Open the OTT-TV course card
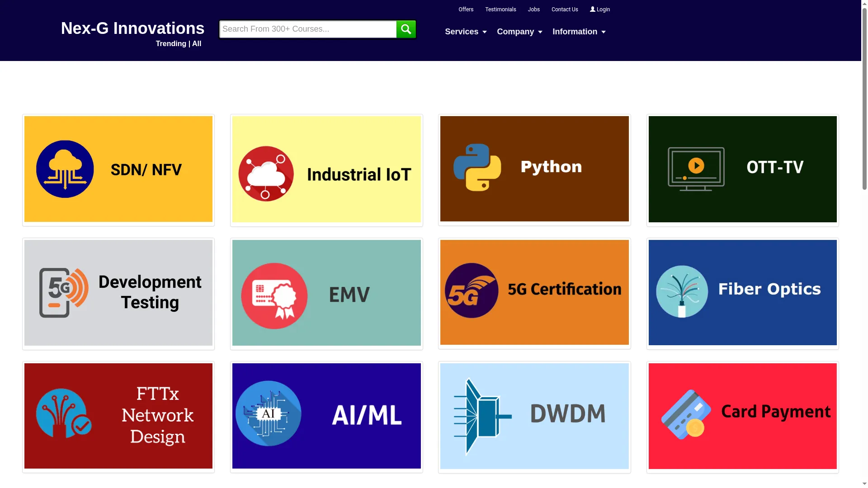Screen dimensions: 868x488 point(743,169)
